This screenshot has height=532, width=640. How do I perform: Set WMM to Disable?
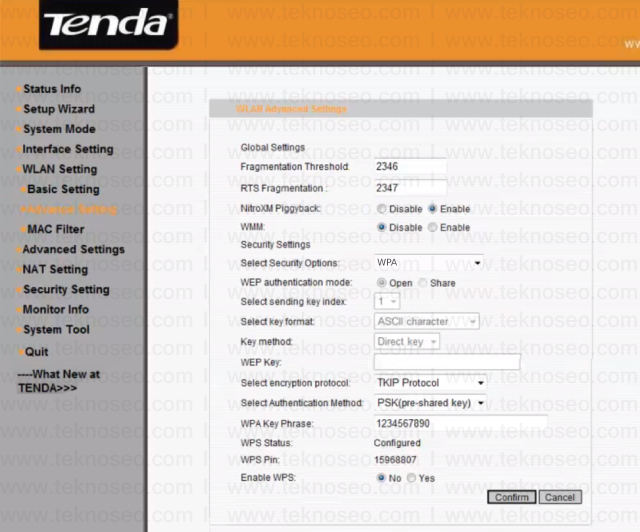[382, 227]
